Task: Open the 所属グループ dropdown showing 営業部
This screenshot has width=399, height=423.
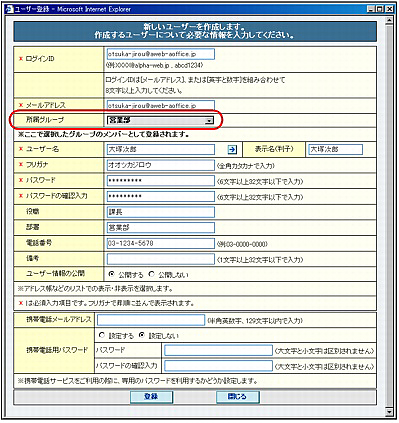Action: (160, 120)
